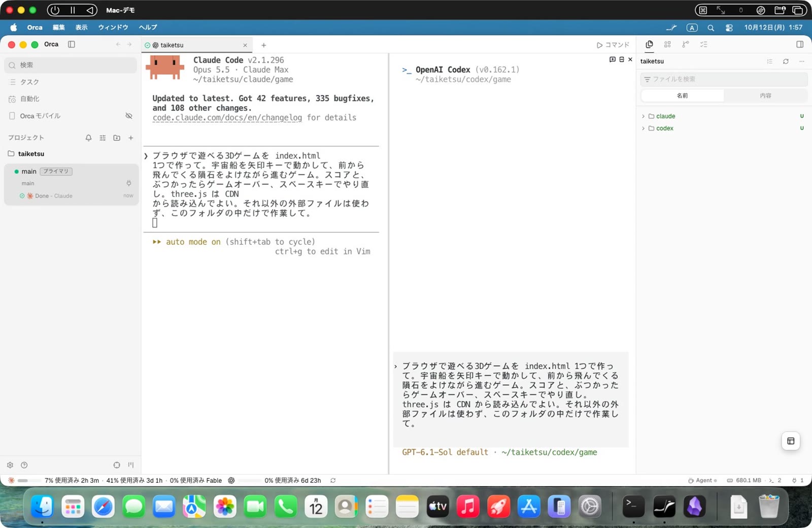Switch to files explorer tab icon

[649, 45]
